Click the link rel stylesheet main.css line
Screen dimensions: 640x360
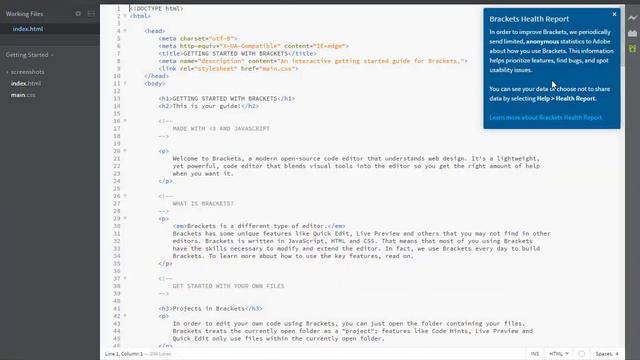(x=229, y=69)
